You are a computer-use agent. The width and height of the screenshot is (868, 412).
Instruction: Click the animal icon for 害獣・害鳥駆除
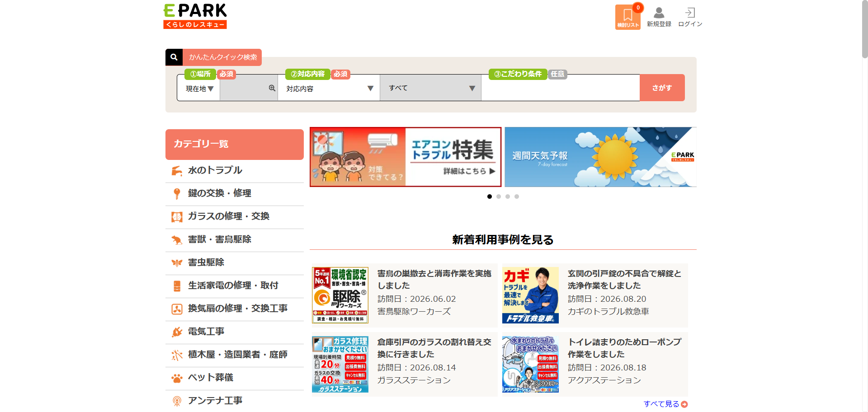pos(177,240)
